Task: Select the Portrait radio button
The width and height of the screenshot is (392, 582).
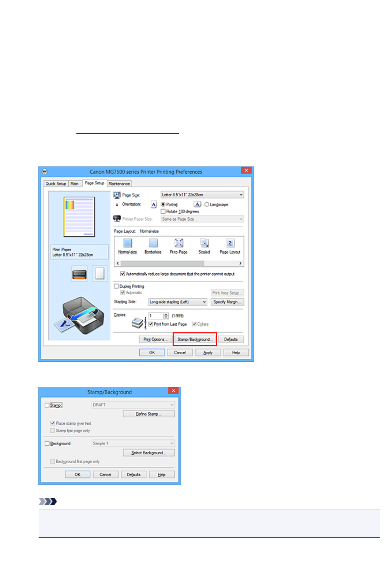Action: point(163,205)
